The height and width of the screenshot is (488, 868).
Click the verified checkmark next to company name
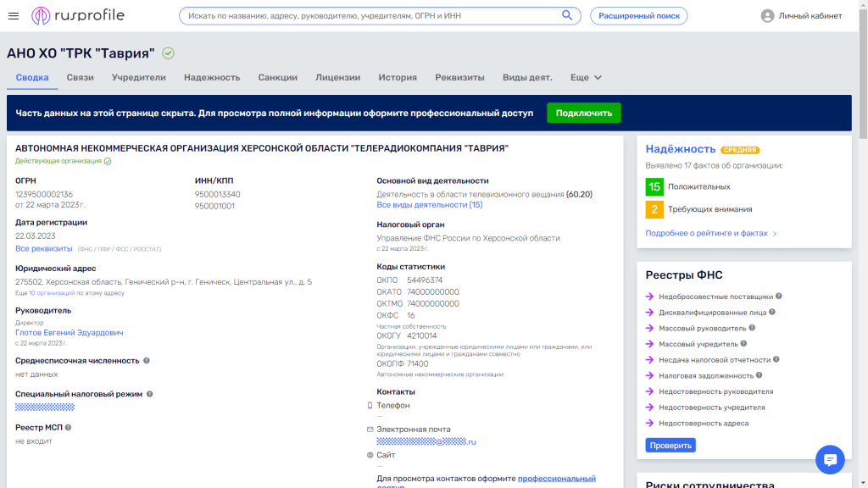coord(169,53)
